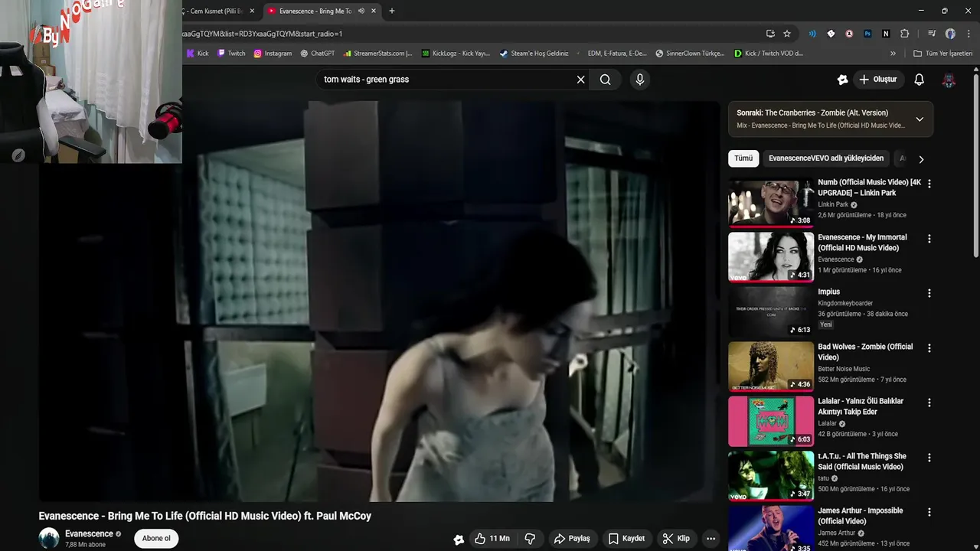Image resolution: width=980 pixels, height=551 pixels.
Task: Open Bad Wolves Zombie thumbnail
Action: click(771, 367)
